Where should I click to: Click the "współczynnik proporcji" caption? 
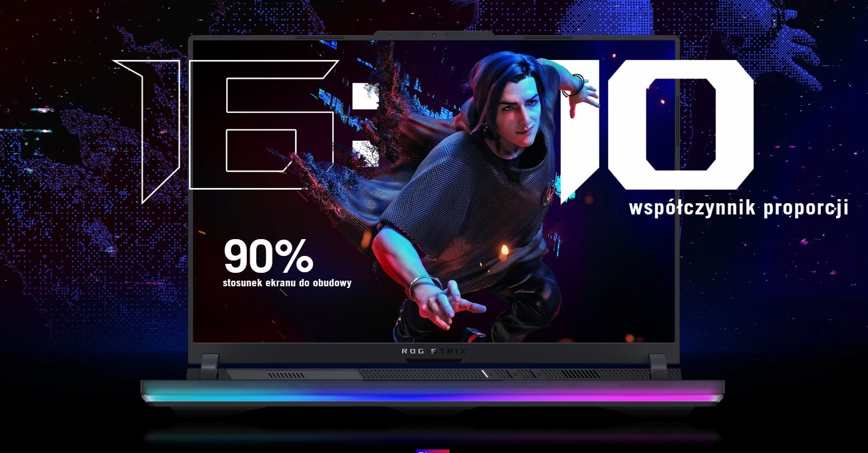(738, 208)
